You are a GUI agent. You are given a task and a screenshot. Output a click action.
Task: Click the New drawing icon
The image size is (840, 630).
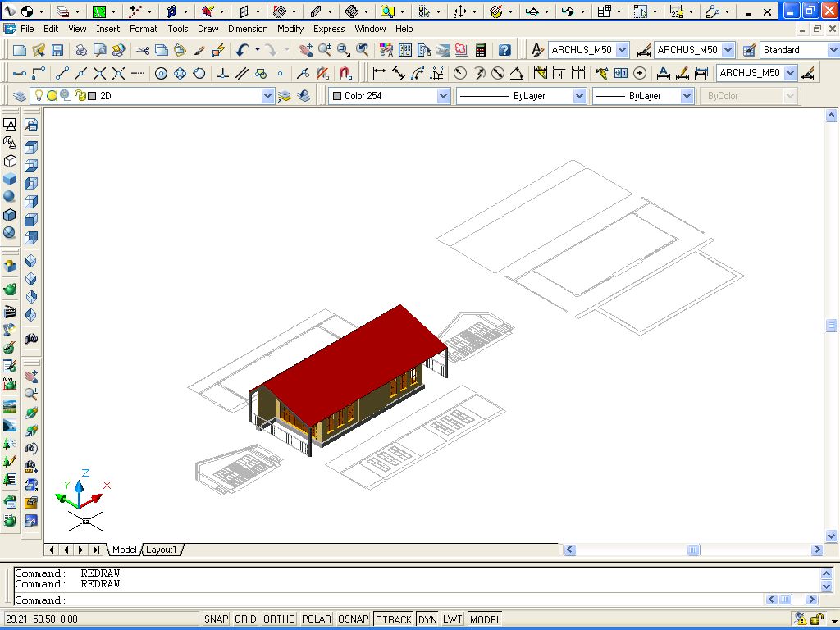click(x=20, y=50)
